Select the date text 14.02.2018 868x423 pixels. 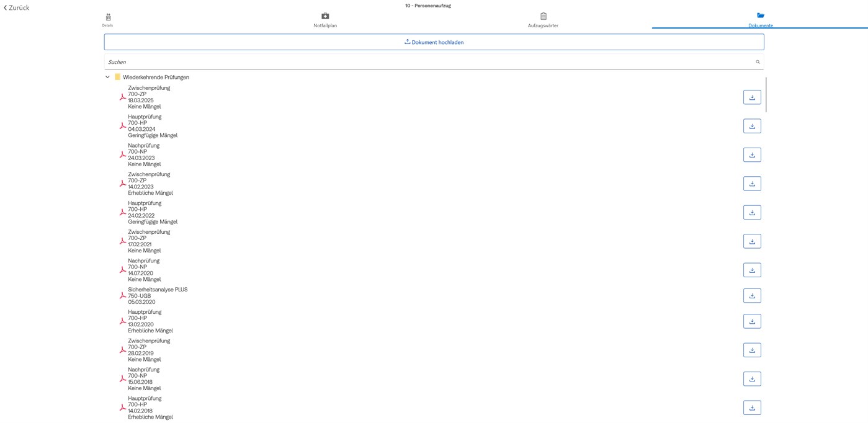click(x=140, y=411)
